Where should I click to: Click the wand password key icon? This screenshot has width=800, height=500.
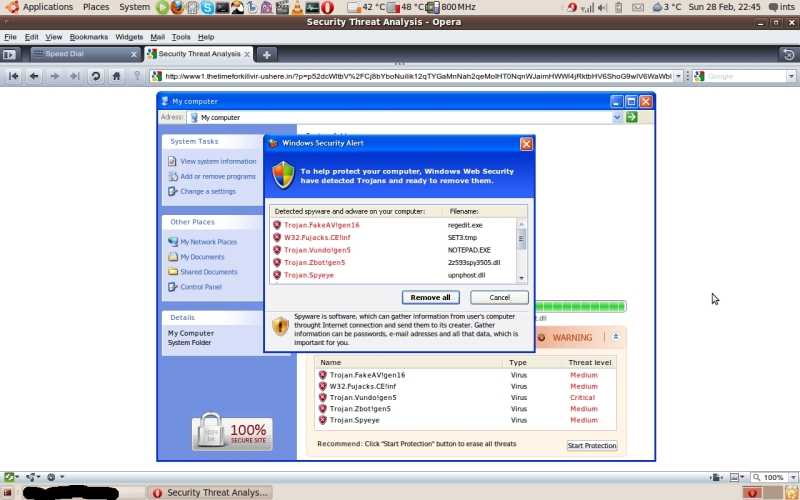138,76
